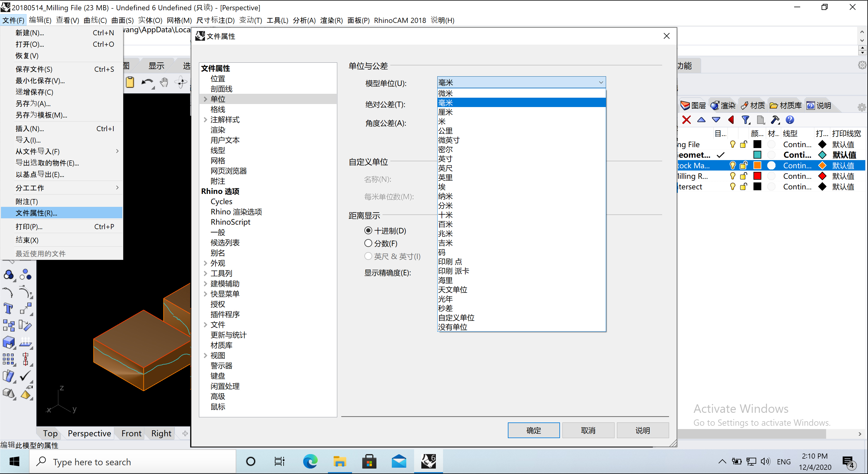Click the checkmark tool in left toolbar

point(26,376)
